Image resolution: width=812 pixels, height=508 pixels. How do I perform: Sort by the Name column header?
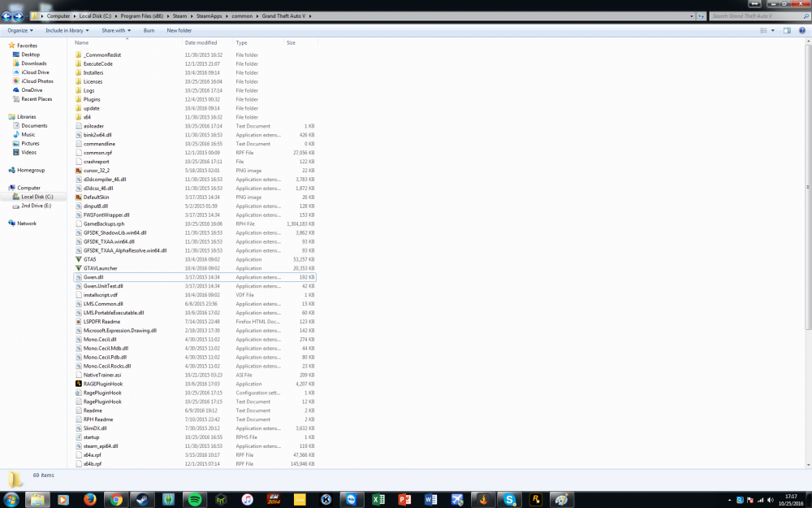pyautogui.click(x=81, y=42)
